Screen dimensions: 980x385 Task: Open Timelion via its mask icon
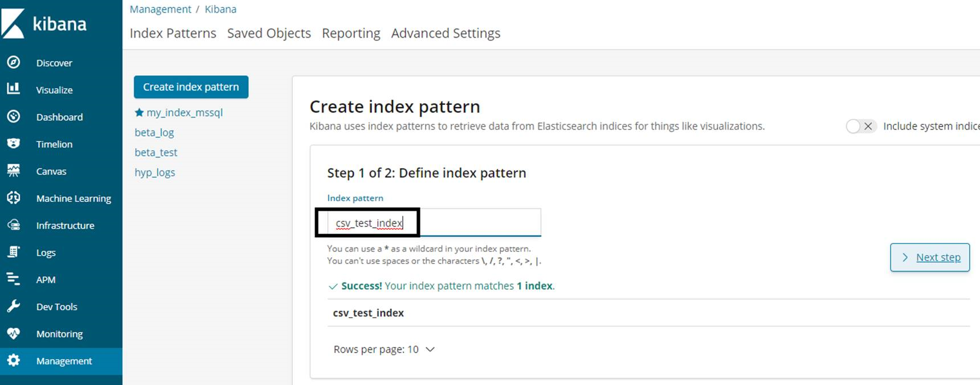[x=14, y=143]
